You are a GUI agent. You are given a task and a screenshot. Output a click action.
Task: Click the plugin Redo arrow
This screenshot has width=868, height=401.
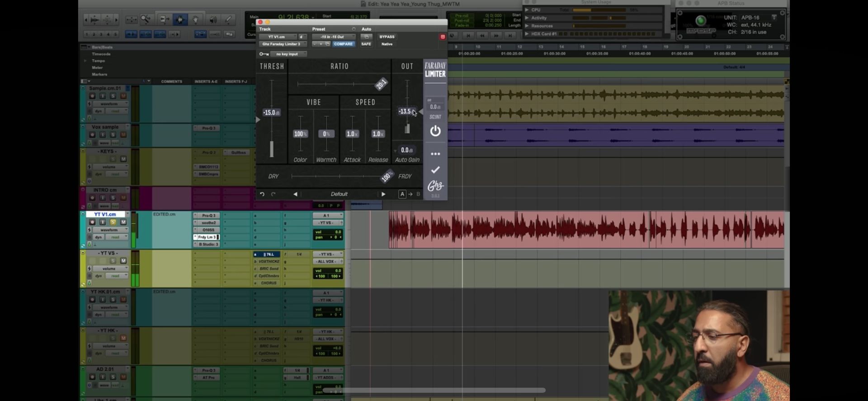(273, 194)
